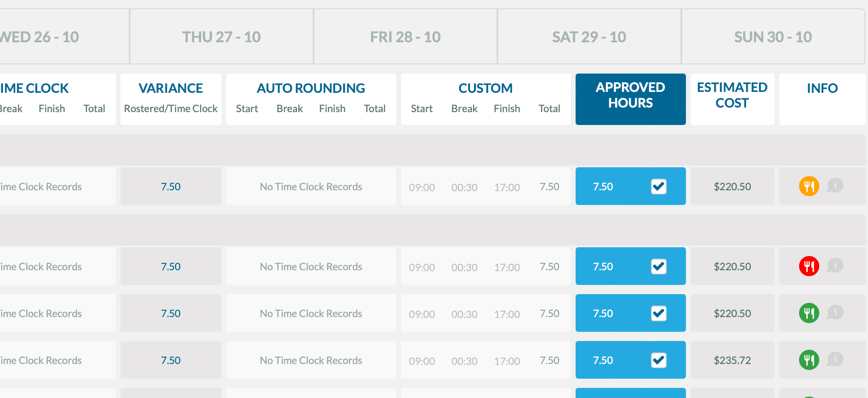The width and height of the screenshot is (868, 398).
Task: Click the orange meal break icon
Action: pos(809,186)
